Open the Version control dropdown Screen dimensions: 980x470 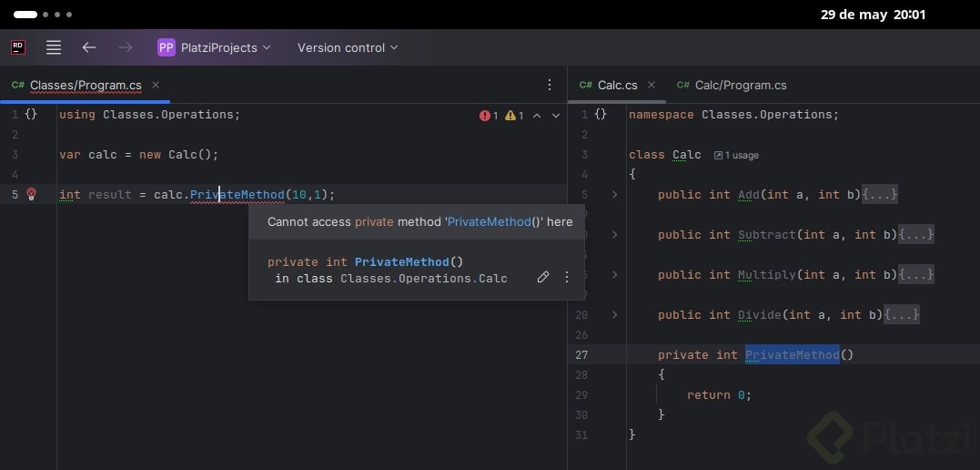click(x=348, y=47)
